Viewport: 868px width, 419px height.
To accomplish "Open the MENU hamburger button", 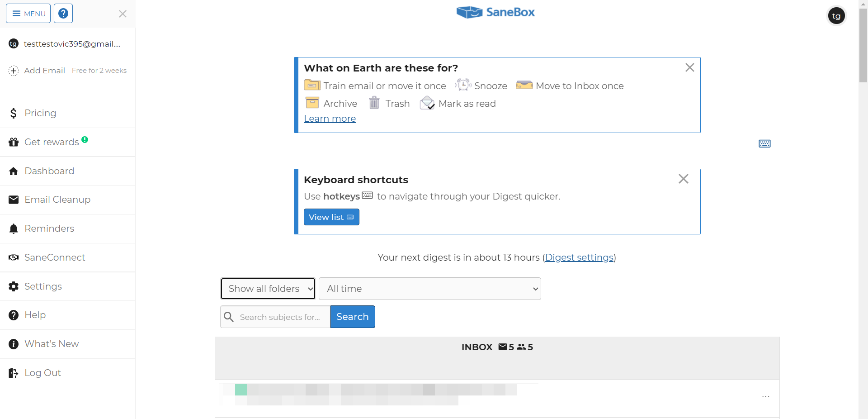I will pyautogui.click(x=28, y=14).
